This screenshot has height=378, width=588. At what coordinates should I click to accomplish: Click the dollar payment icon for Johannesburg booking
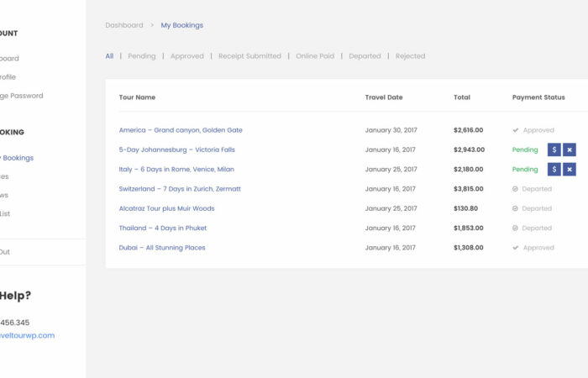(x=554, y=150)
